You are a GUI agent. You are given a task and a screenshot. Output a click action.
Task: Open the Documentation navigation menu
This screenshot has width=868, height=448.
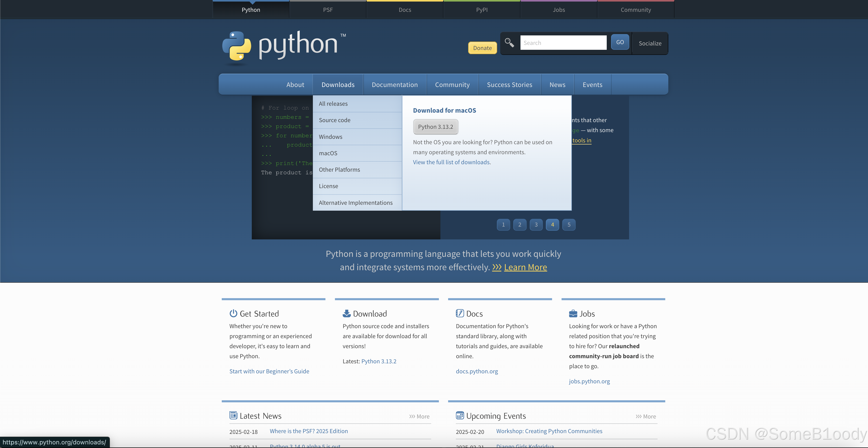[x=394, y=85]
